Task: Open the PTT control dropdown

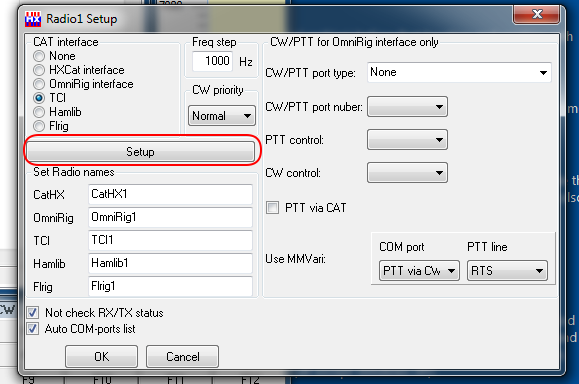Action: tap(407, 140)
